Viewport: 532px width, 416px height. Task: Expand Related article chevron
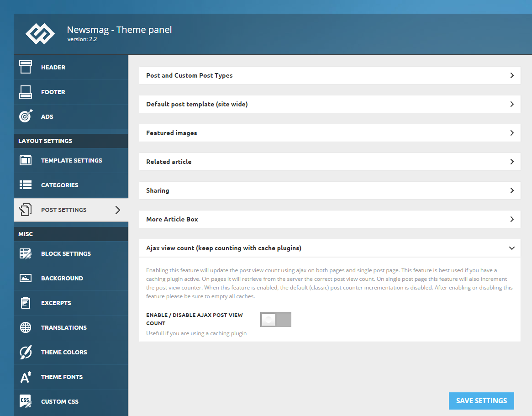click(x=512, y=162)
